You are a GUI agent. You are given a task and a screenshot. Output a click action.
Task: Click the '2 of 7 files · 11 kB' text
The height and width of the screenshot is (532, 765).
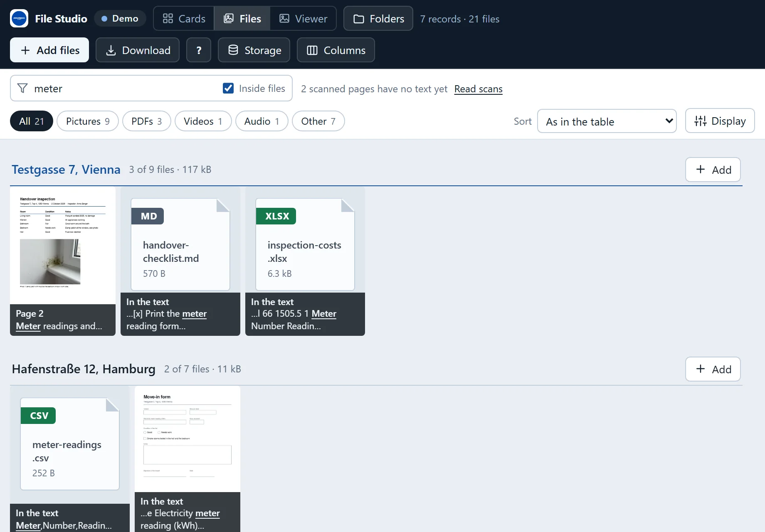(x=202, y=369)
